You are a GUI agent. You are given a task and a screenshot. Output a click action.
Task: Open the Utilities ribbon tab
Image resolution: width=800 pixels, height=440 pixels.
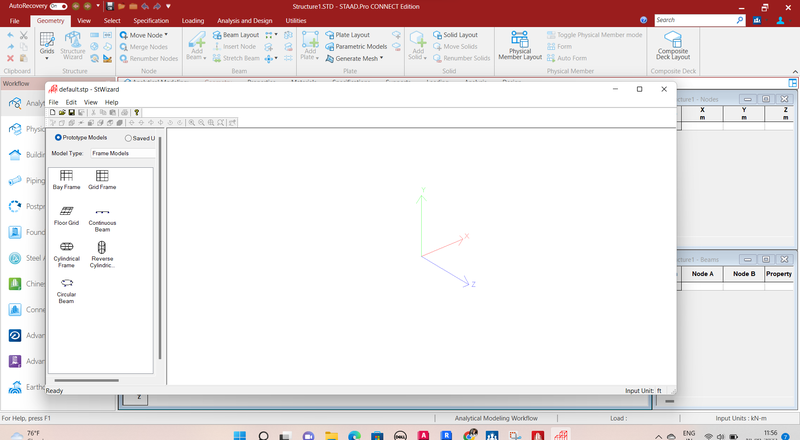coord(296,21)
